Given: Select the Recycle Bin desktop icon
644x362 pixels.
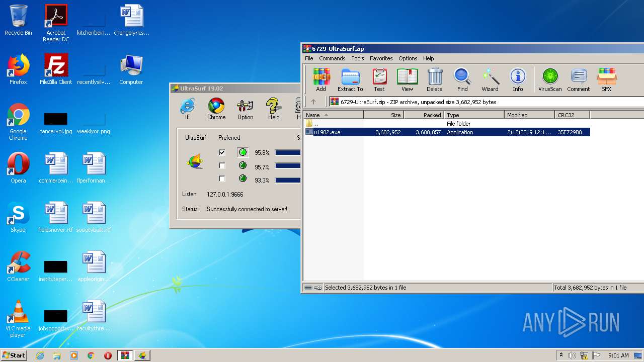Looking at the screenshot, I should tap(18, 20).
